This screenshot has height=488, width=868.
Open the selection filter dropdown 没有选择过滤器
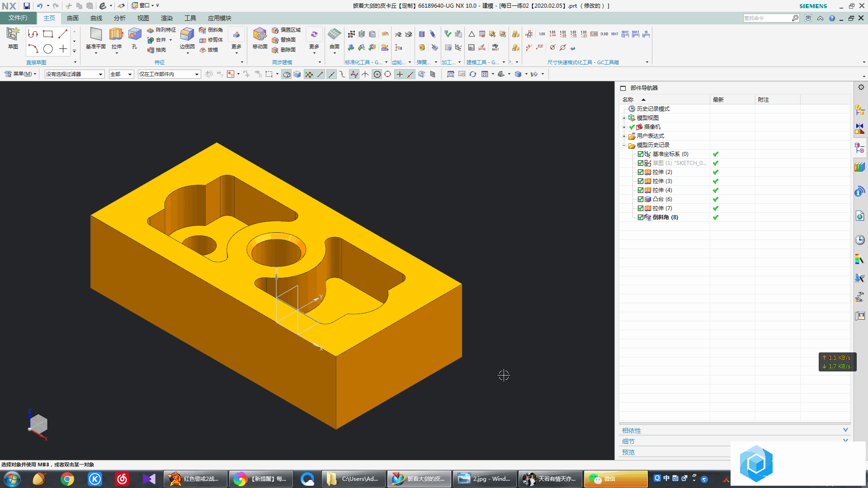click(75, 74)
